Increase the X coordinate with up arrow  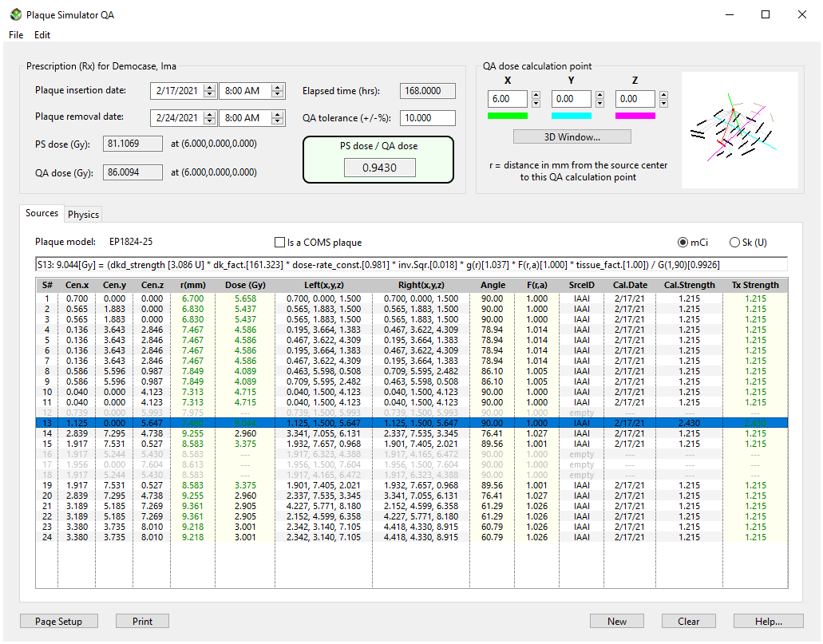[x=536, y=95]
